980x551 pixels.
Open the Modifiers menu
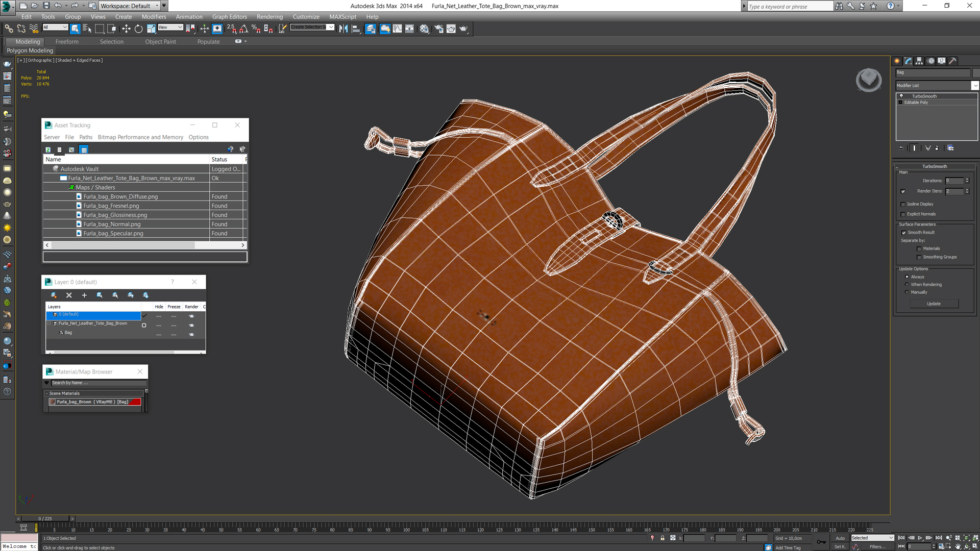pyautogui.click(x=154, y=17)
